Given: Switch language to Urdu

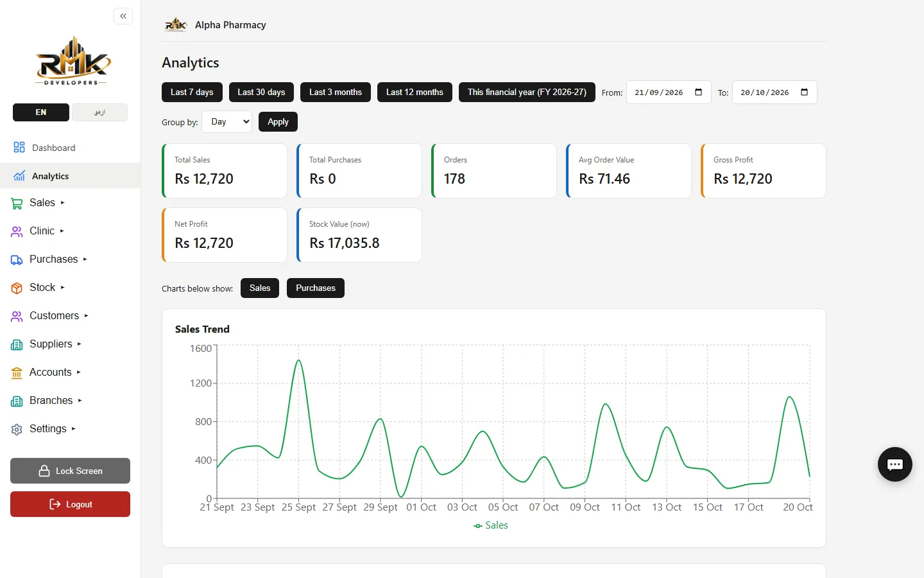Looking at the screenshot, I should [99, 112].
